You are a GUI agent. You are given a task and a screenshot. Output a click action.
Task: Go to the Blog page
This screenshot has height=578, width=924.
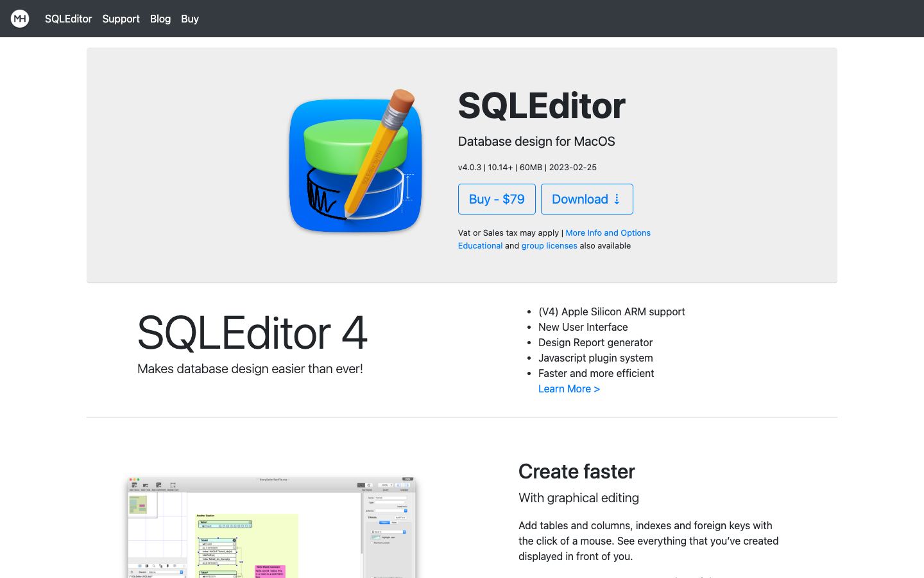(160, 19)
